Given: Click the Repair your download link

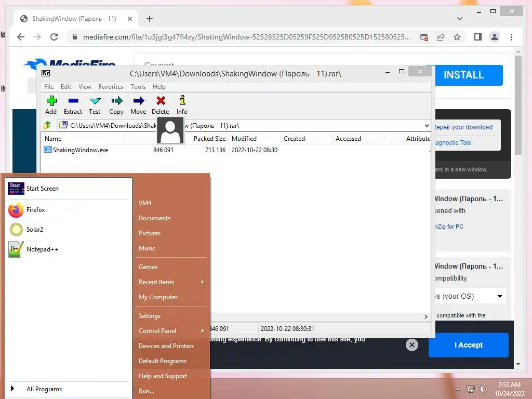Looking at the screenshot, I should point(463,127).
